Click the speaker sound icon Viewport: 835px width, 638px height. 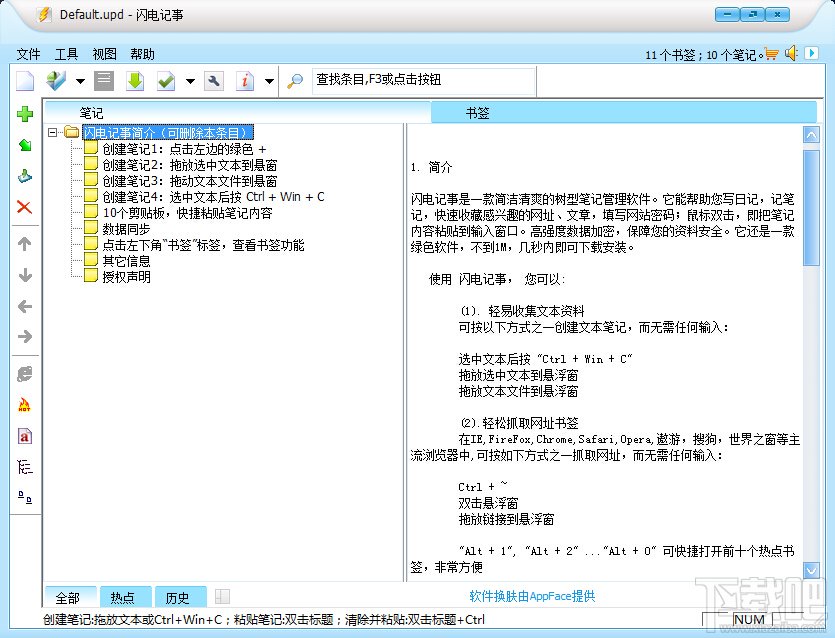coord(791,53)
